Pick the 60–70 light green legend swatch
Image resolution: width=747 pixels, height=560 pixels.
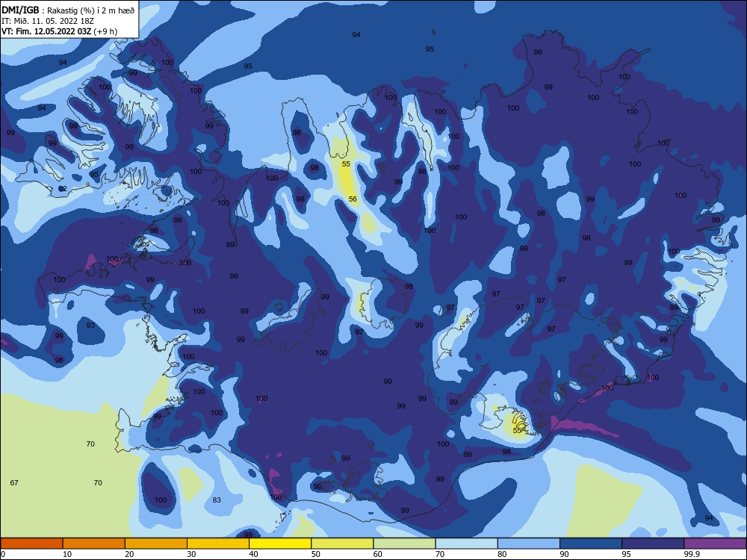point(404,544)
